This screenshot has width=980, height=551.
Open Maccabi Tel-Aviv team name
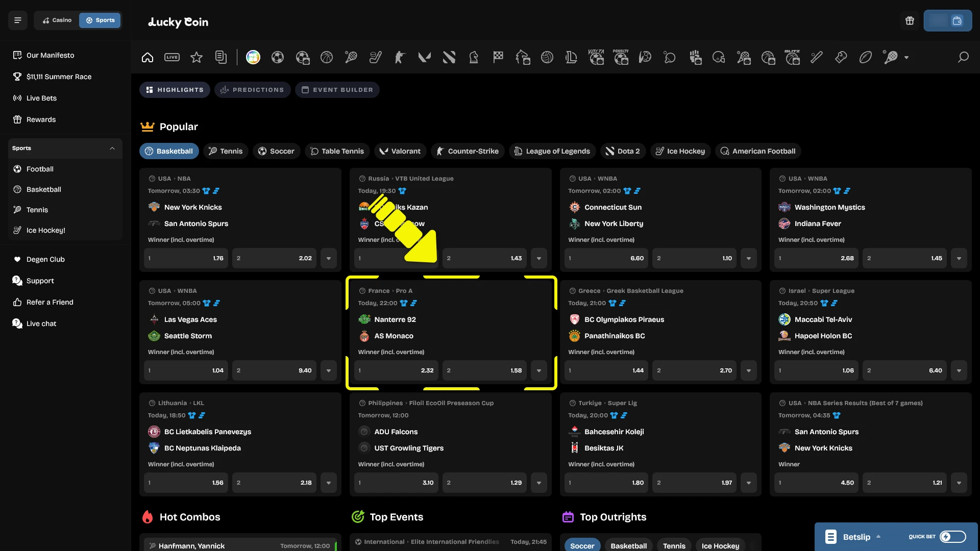(x=823, y=319)
